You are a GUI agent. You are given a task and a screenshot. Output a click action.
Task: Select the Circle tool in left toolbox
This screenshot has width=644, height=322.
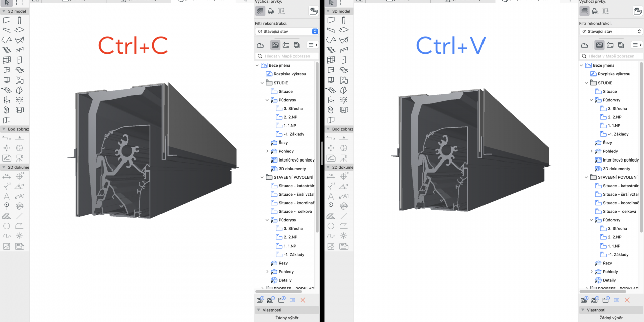click(x=7, y=226)
